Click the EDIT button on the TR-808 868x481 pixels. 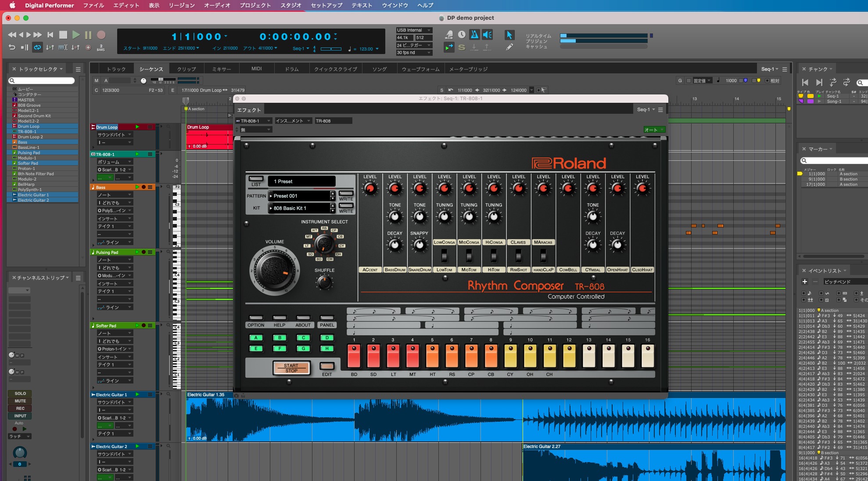(x=327, y=366)
